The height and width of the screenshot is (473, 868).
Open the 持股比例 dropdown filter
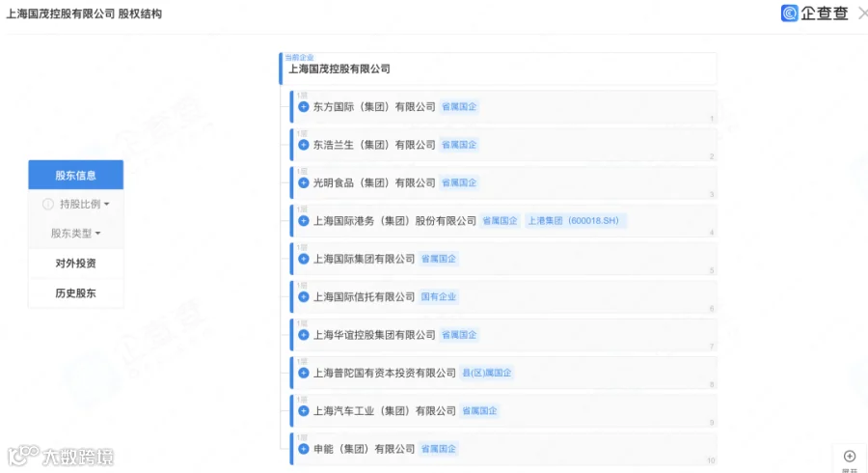84,205
